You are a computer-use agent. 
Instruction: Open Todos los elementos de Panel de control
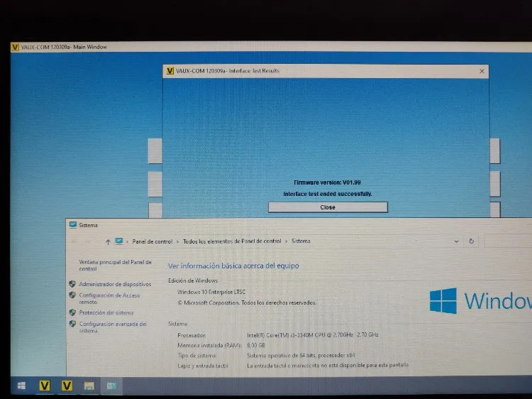(232, 241)
